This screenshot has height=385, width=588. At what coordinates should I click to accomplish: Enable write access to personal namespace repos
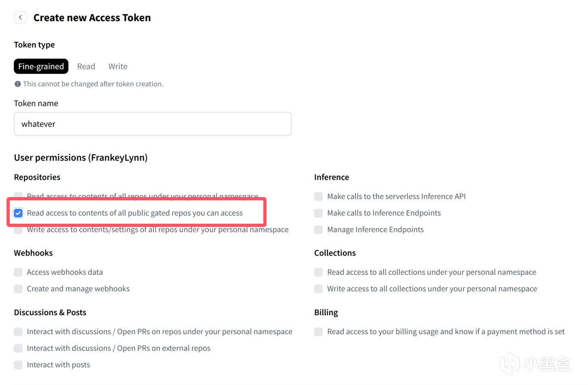click(x=18, y=230)
